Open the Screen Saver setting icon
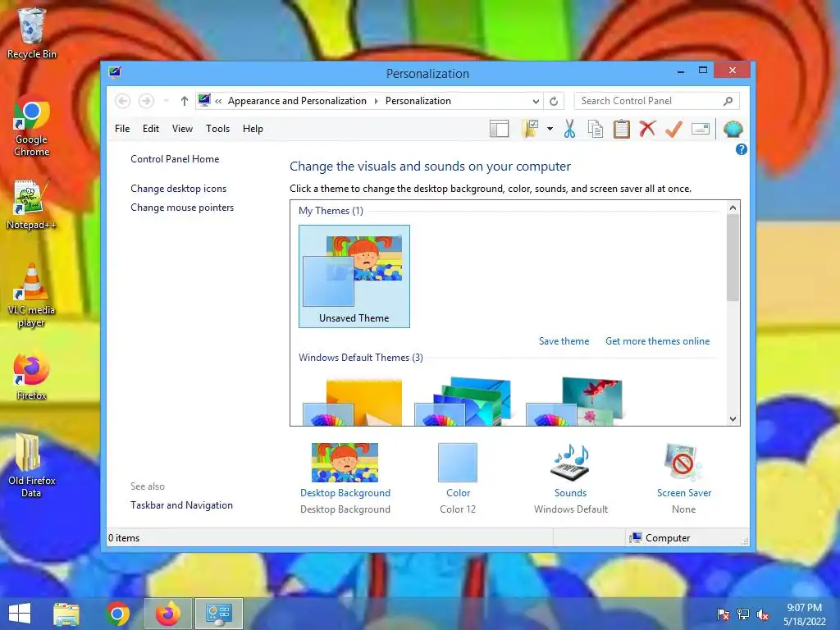The width and height of the screenshot is (840, 630). tap(683, 463)
